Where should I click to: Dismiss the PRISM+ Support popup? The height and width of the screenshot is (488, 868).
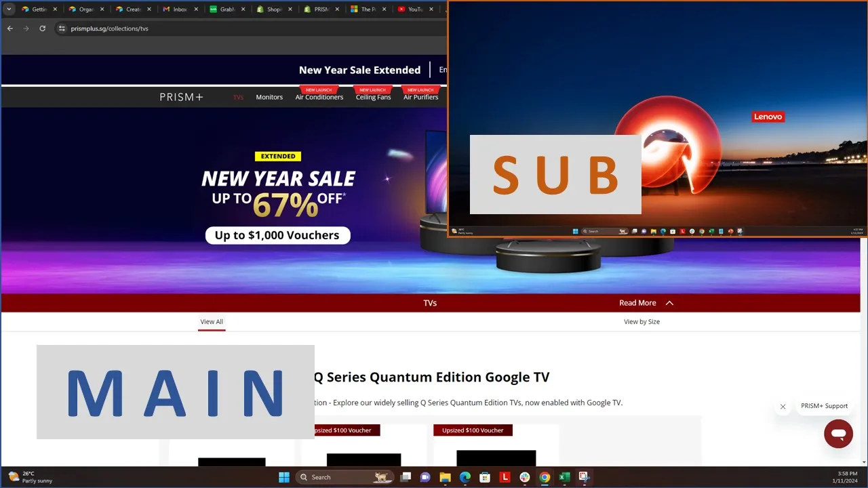(x=783, y=407)
